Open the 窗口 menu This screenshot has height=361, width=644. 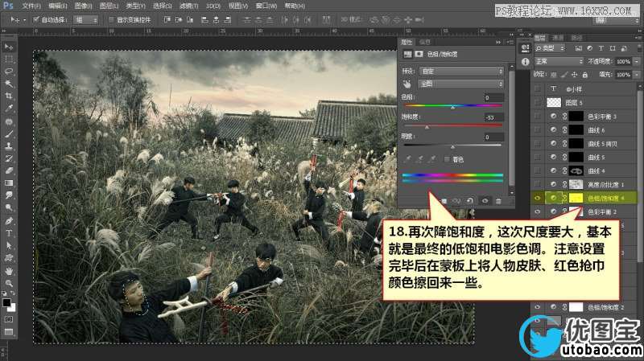(266, 6)
